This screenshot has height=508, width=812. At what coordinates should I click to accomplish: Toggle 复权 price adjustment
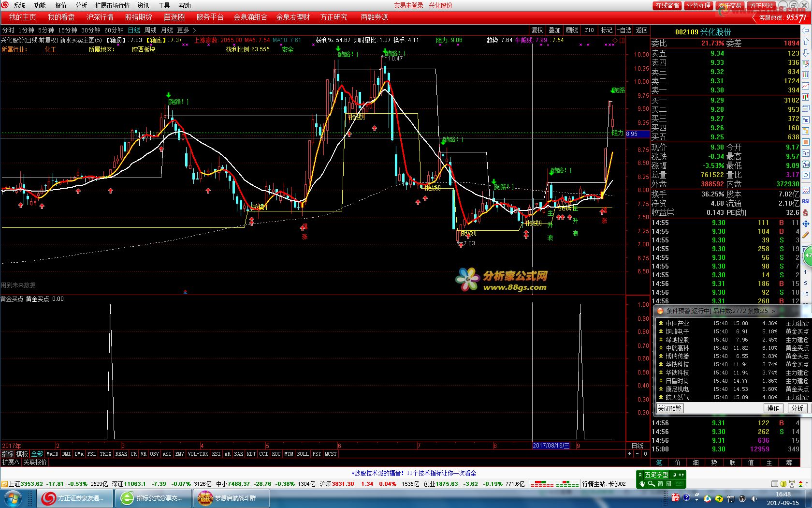tap(537, 30)
